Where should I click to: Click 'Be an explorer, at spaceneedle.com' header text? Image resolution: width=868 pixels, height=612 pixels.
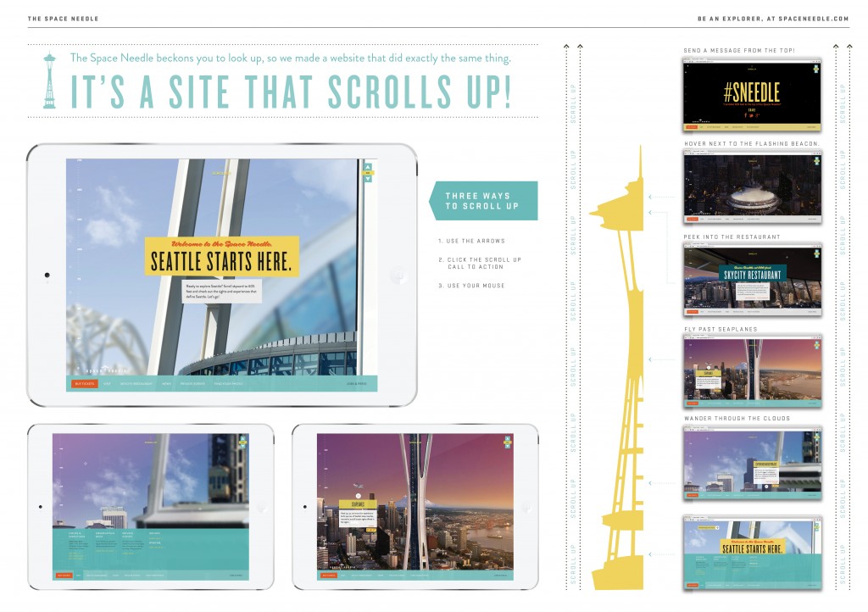pyautogui.click(x=773, y=19)
